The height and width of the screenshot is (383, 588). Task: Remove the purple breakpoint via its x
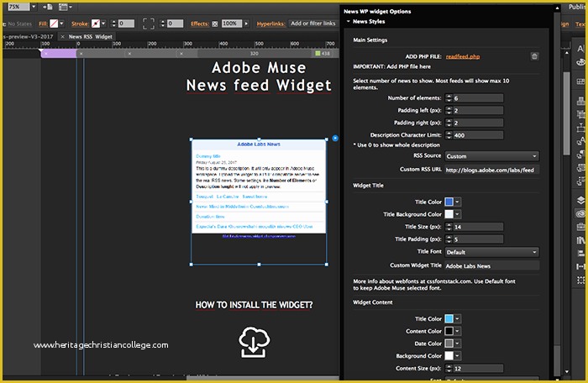coord(45,54)
